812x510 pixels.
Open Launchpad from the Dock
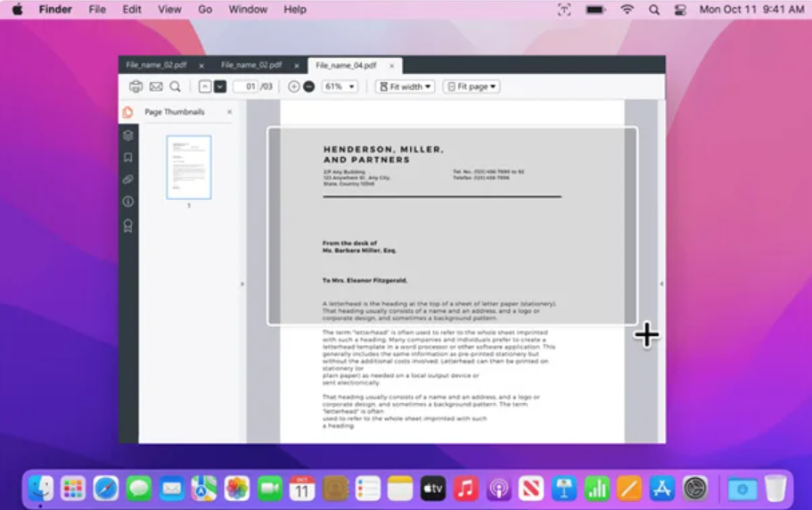(72, 489)
